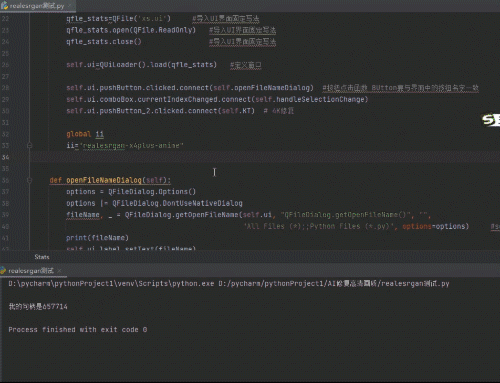
Task: Click QFileDialog.getOpenFileName on line 39
Action: (x=182, y=215)
